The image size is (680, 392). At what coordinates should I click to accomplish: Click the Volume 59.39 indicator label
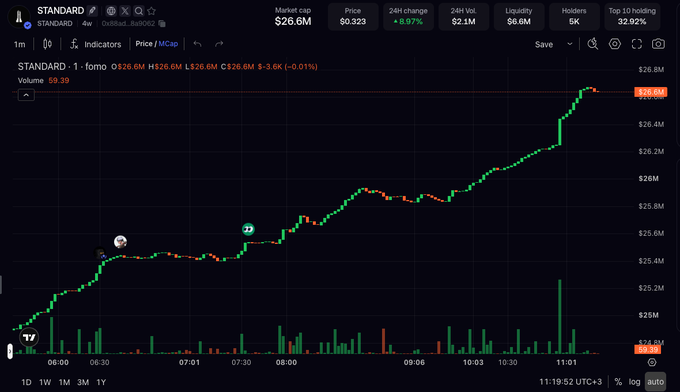[x=43, y=80]
